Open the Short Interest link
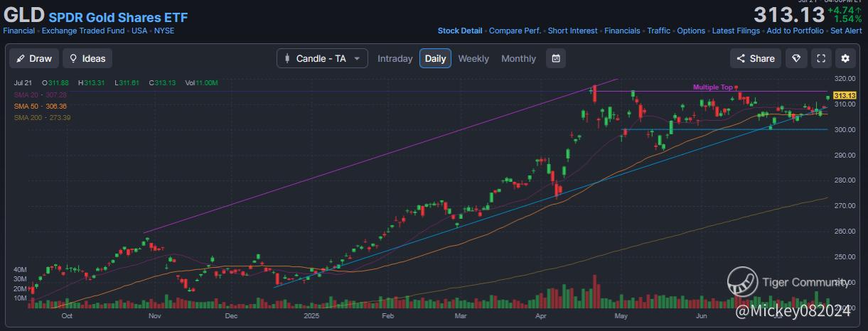This screenshot has height=331, width=868. tap(572, 31)
